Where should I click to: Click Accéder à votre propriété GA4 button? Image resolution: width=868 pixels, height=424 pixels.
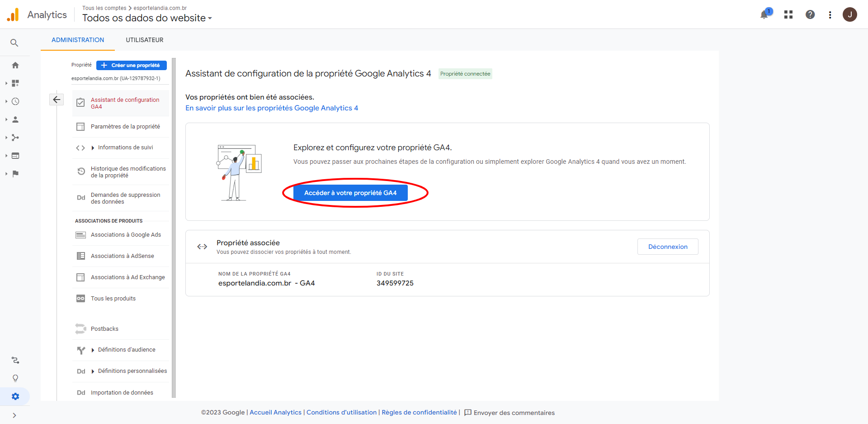[x=350, y=193]
